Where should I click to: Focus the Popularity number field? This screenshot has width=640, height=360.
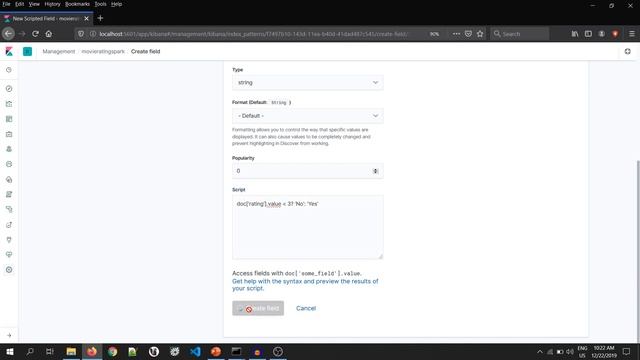[307, 171]
